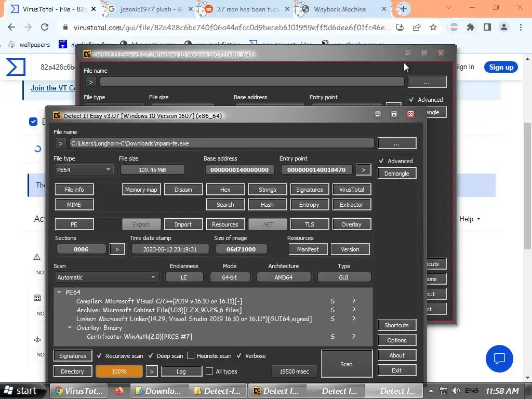Toggle Verbose checkbox

click(x=239, y=355)
